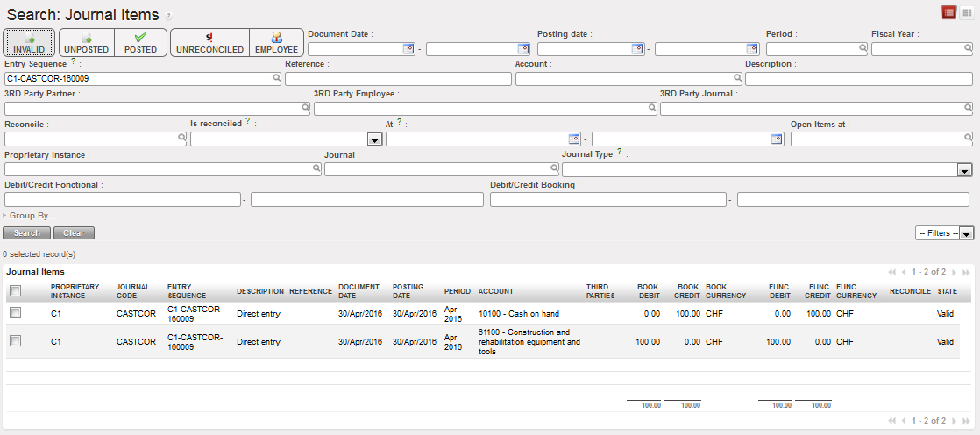The height and width of the screenshot is (435, 980).
Task: Click the Search button
Action: 27,233
